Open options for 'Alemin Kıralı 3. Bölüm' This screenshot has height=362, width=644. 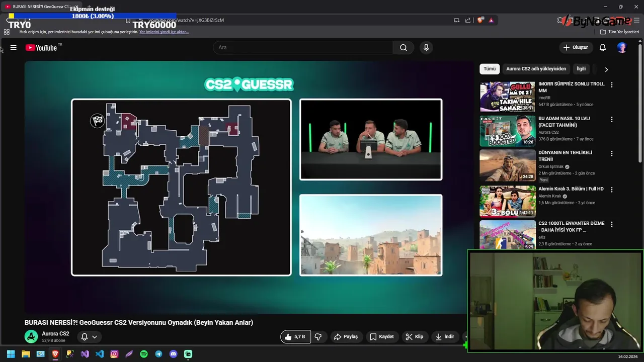point(612,190)
